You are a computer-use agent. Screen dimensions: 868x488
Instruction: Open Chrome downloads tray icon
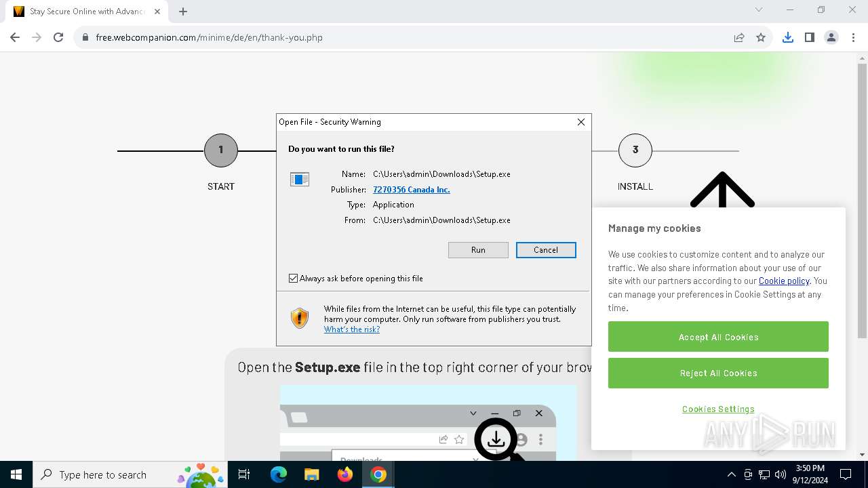point(787,37)
